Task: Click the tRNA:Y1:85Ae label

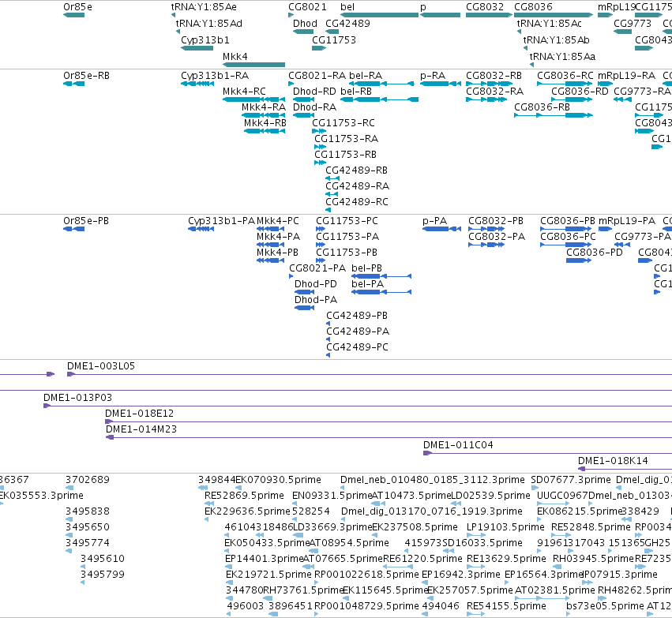Action: pos(204,7)
